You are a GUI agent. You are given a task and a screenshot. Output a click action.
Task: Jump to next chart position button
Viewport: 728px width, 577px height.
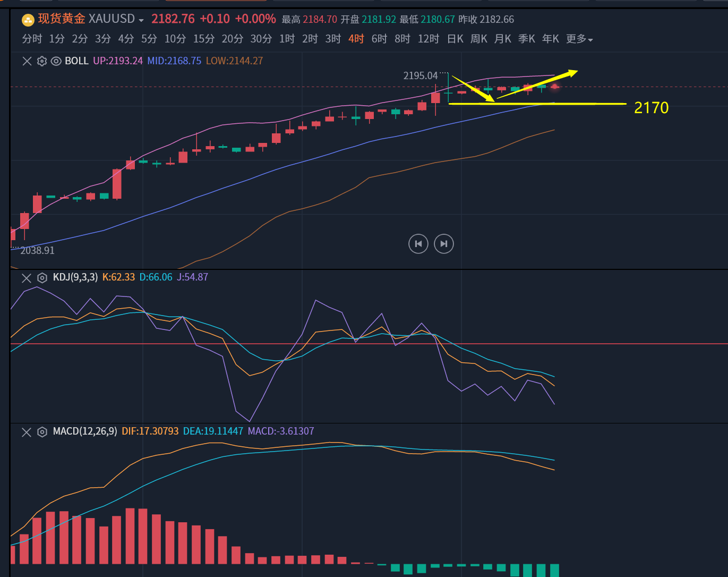click(x=444, y=244)
